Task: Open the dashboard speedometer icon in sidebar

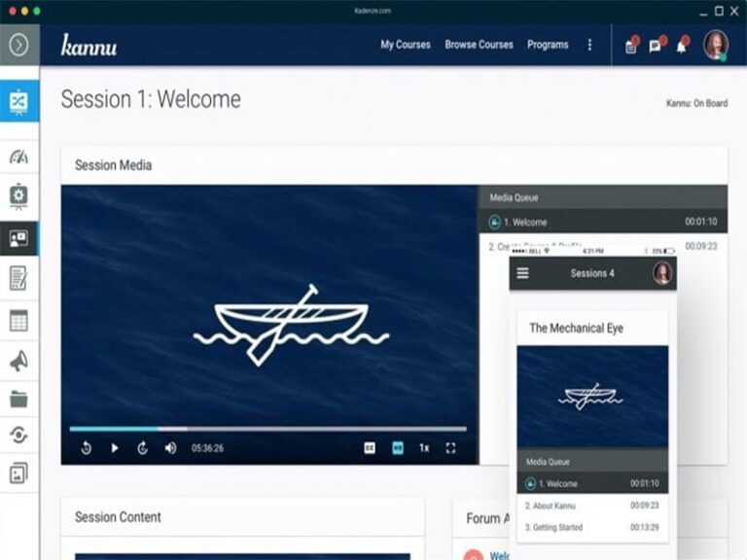Action: coord(18,157)
